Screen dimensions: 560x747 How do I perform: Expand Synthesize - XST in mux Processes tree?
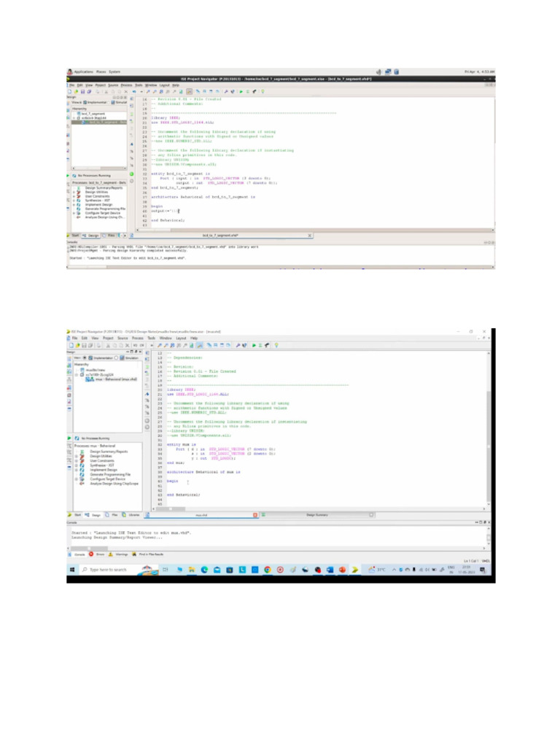pyautogui.click(x=76, y=465)
